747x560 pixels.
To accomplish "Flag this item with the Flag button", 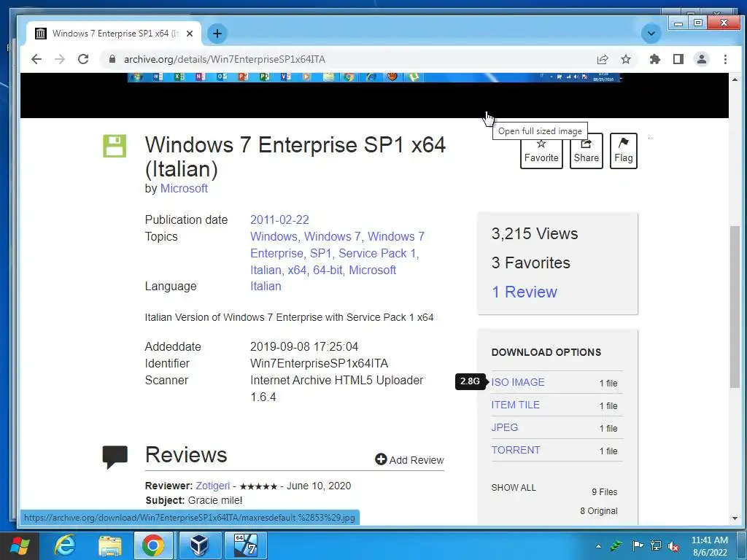I will (x=624, y=152).
